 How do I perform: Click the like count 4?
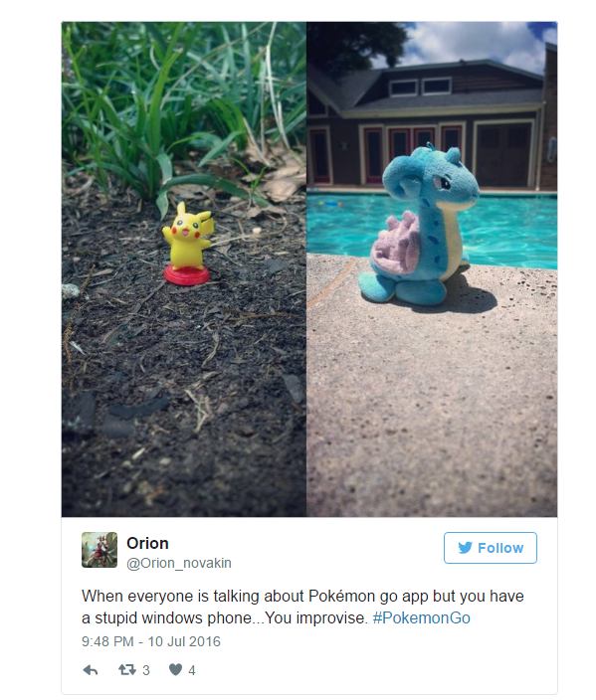point(192,670)
